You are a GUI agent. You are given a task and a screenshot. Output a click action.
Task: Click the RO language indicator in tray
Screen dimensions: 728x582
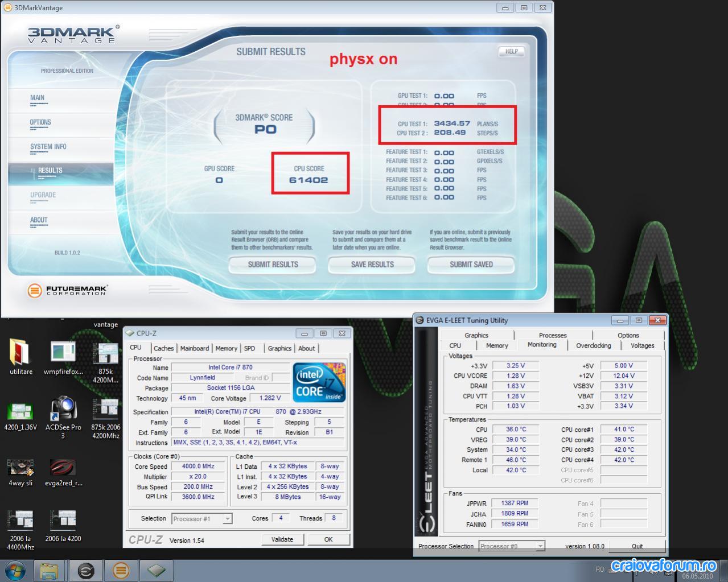click(599, 569)
